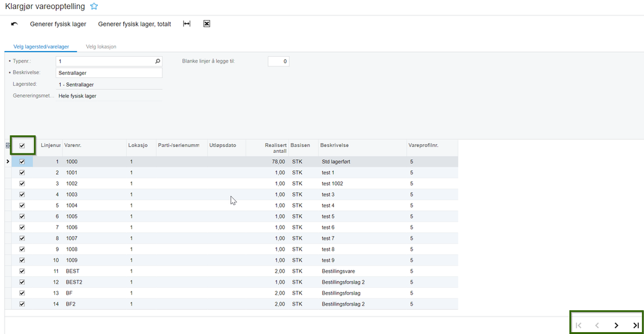Go to previous page of grid
Screen dimensions: 644x334
[x=597, y=326]
